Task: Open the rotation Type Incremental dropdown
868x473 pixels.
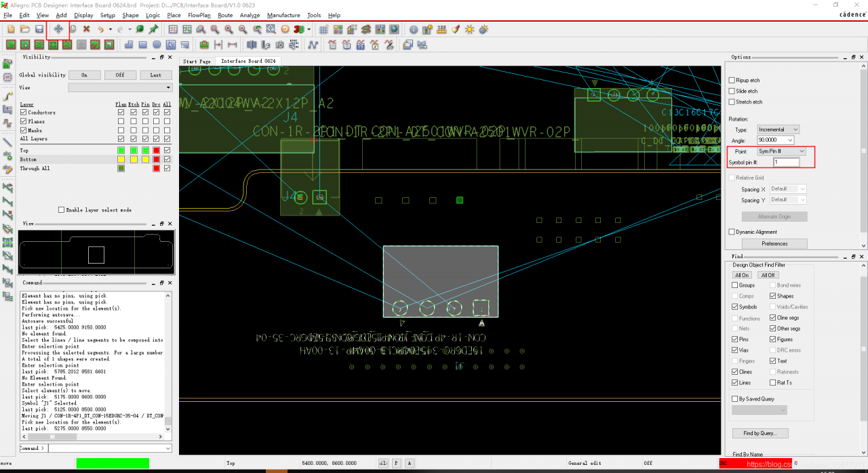Action: 778,129
